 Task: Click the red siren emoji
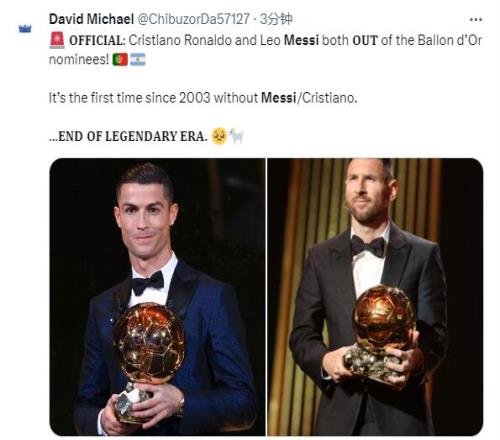pos(57,41)
